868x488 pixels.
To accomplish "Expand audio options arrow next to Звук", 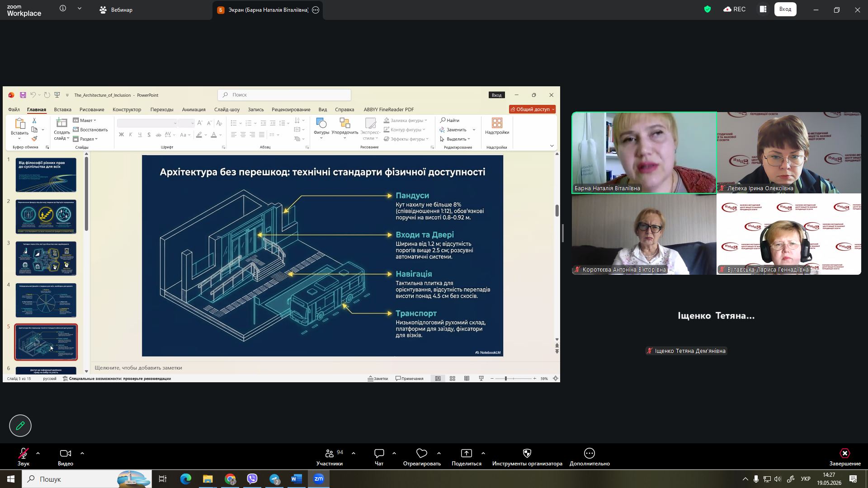I will click(x=38, y=453).
